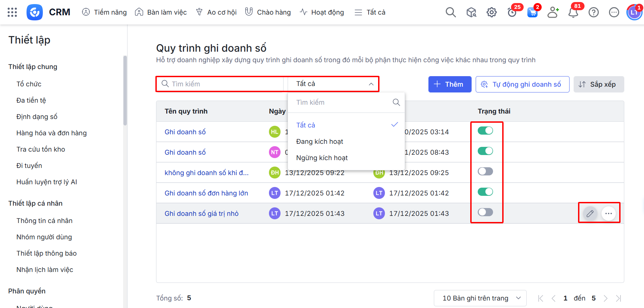644x308 pixels.
Task: Open the settings gear icon
Action: [x=491, y=13]
